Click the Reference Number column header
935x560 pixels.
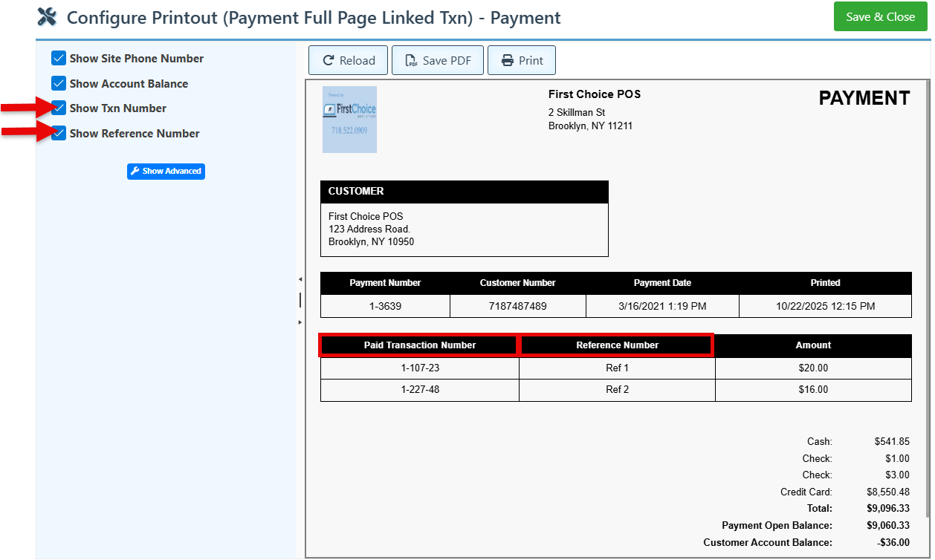click(617, 345)
